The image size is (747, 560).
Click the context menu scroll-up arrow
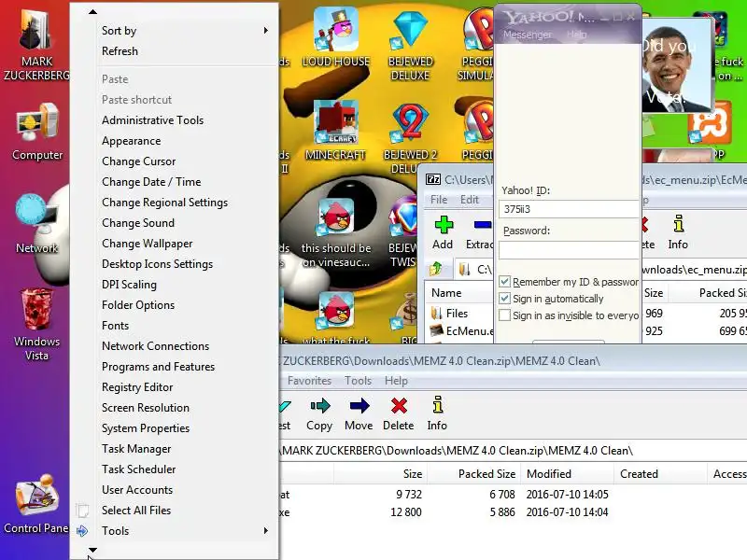tap(92, 11)
